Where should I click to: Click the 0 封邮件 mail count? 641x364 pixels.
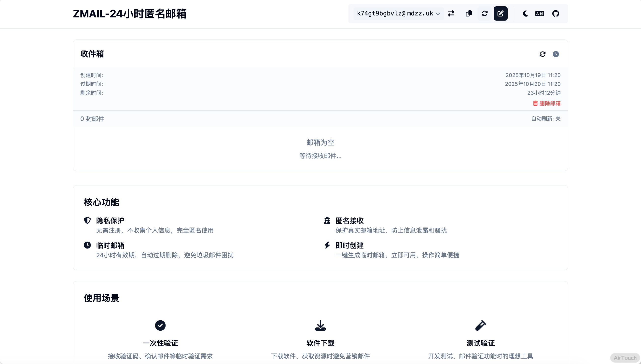click(x=92, y=119)
